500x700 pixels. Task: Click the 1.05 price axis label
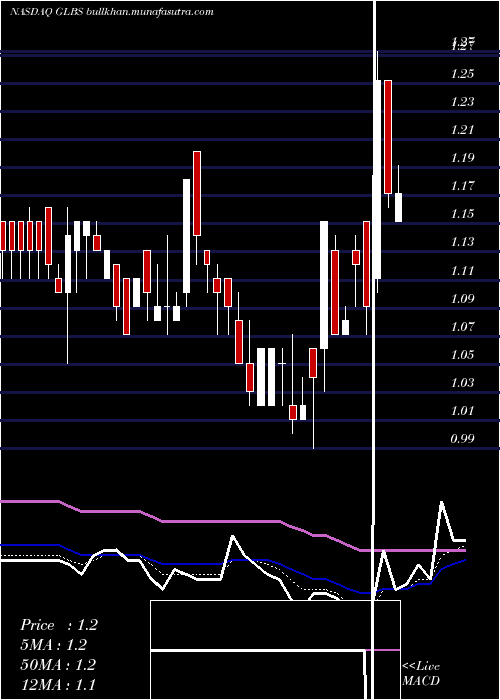(462, 355)
